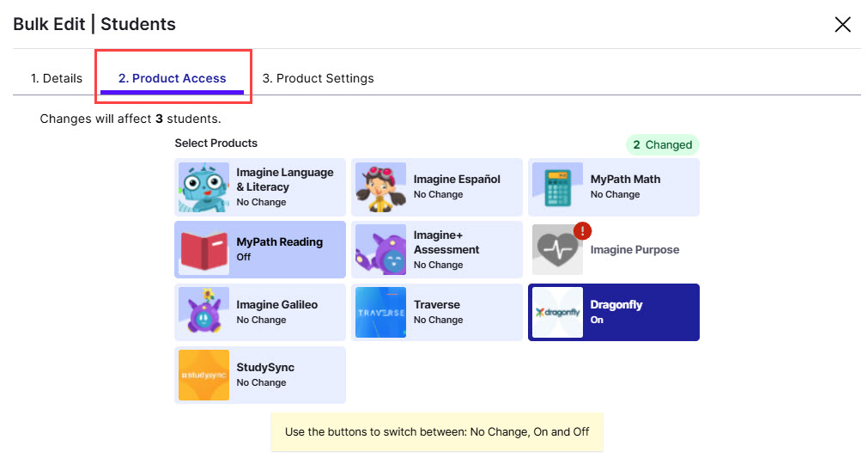Click the Imagine Language & Literacy robot icon

pyautogui.click(x=203, y=187)
